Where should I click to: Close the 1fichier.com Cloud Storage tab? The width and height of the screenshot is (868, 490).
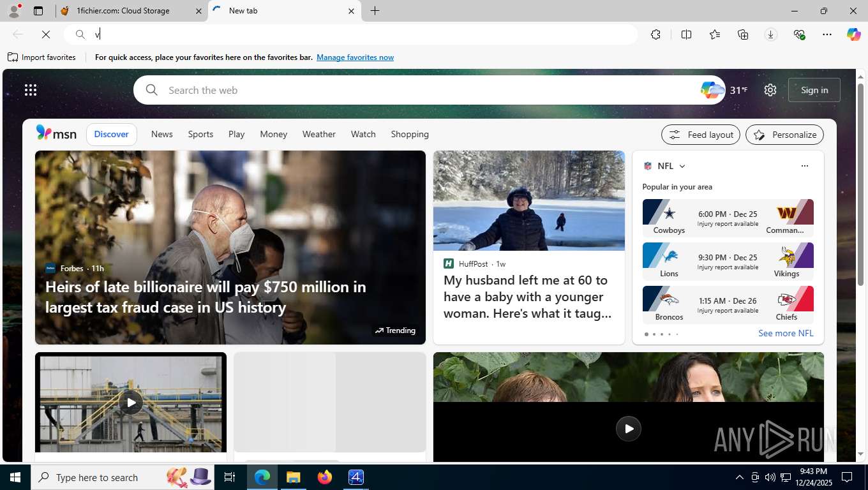[198, 11]
